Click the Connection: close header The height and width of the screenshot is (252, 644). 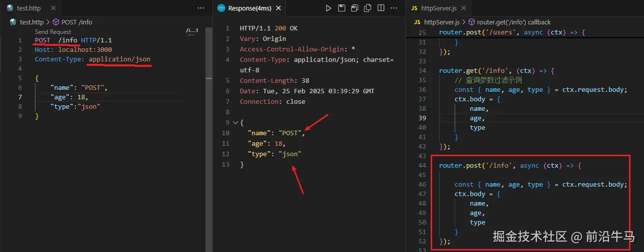pos(272,101)
